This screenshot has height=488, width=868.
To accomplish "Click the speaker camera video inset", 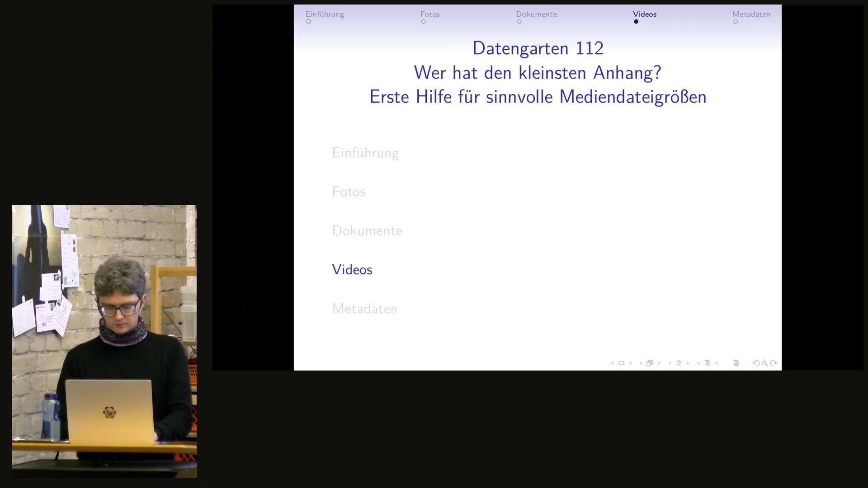I will point(104,342).
